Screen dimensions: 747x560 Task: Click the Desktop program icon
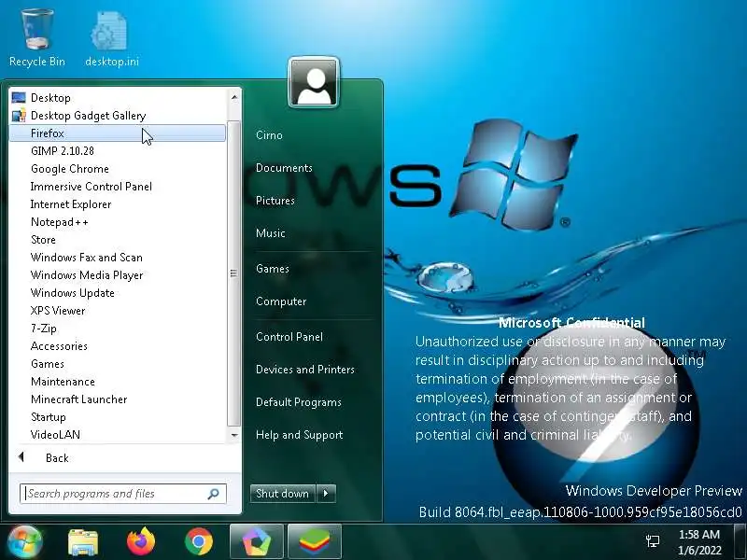pyautogui.click(x=18, y=98)
